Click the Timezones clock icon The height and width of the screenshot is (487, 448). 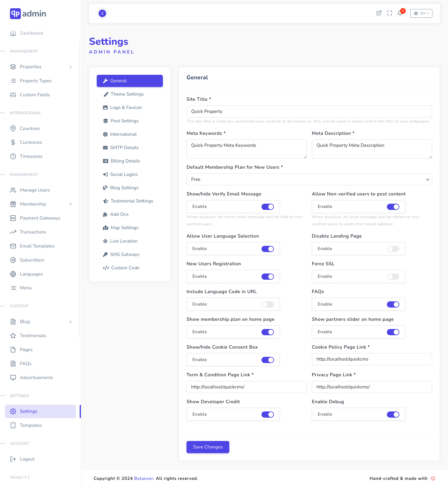[13, 156]
